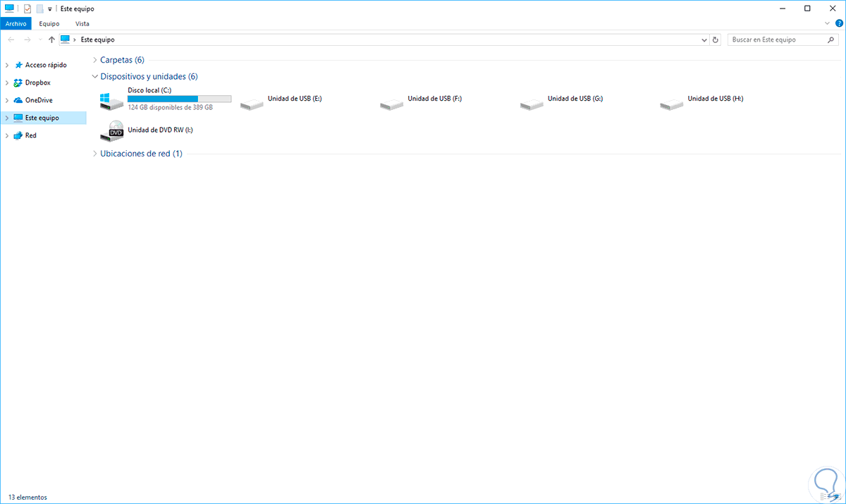Select Este equipo in the sidebar
This screenshot has height=504, width=846.
[x=44, y=118]
